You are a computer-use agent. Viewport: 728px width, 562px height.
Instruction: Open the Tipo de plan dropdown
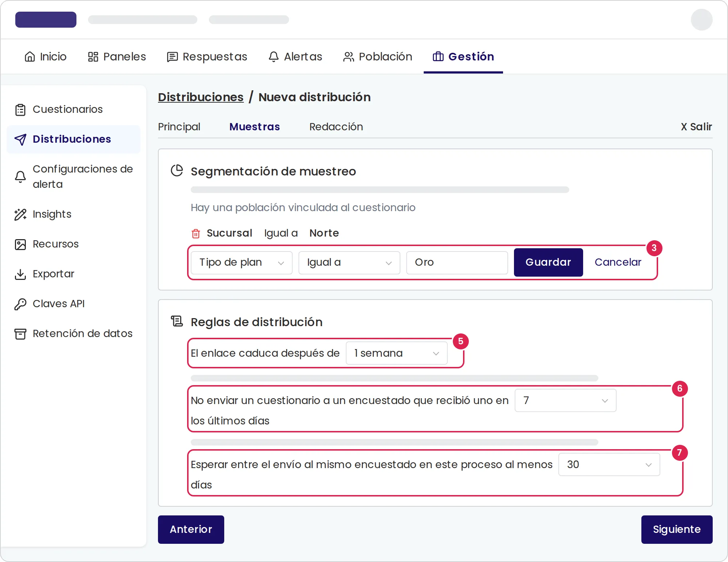[x=242, y=262]
